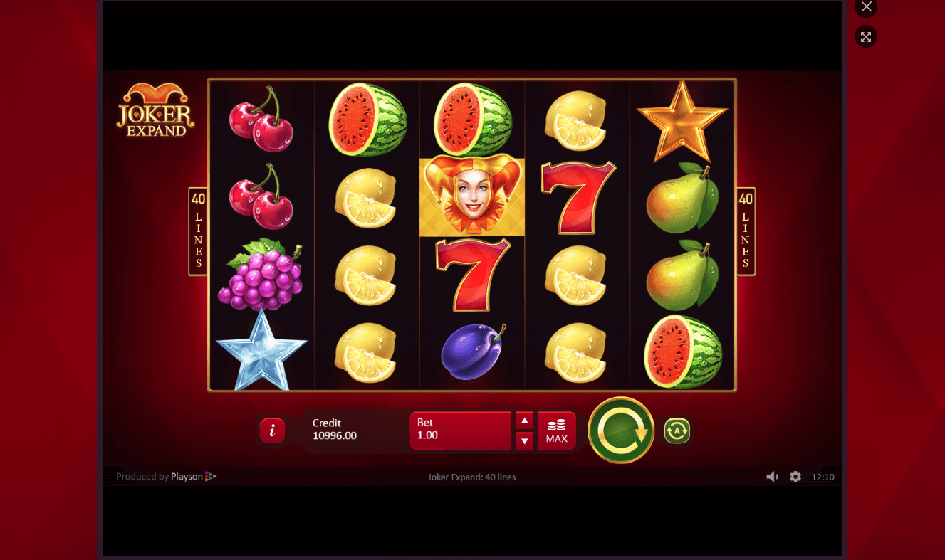Open game settings gear
The height and width of the screenshot is (560, 945).
pos(795,477)
